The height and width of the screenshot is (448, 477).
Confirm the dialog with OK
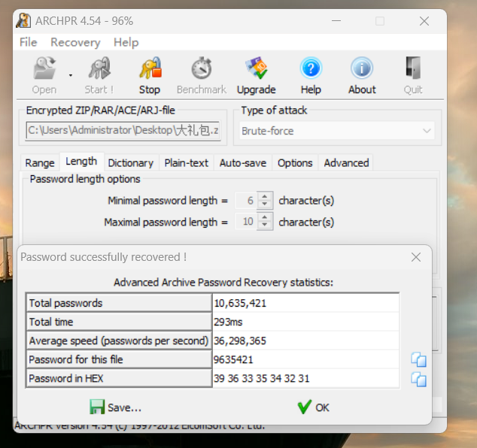[x=313, y=407]
